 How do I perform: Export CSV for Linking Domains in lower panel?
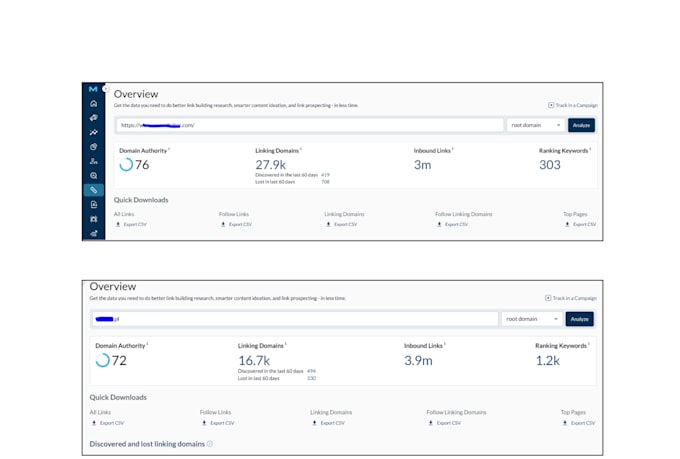click(x=328, y=423)
